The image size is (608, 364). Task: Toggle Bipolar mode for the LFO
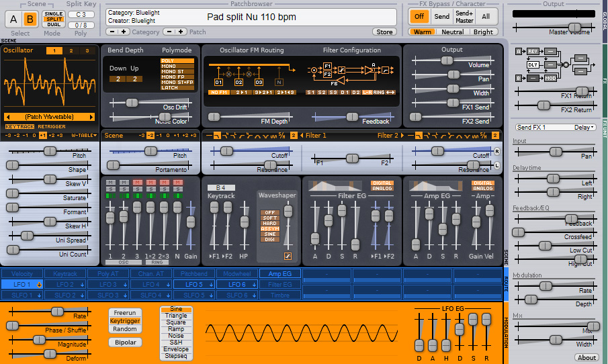point(125,343)
